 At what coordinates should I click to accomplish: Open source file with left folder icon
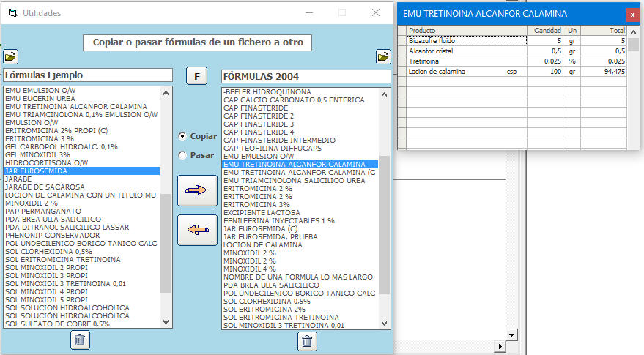pos(11,56)
